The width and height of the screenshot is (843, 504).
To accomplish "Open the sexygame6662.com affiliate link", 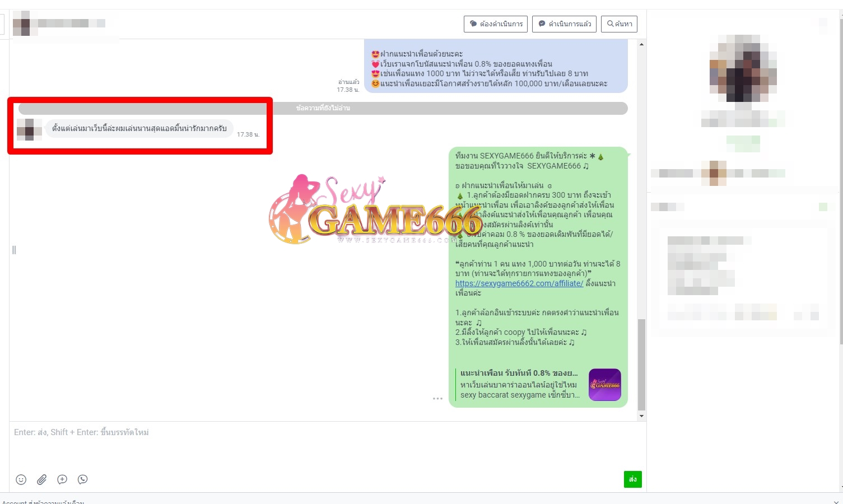I will pos(519,283).
